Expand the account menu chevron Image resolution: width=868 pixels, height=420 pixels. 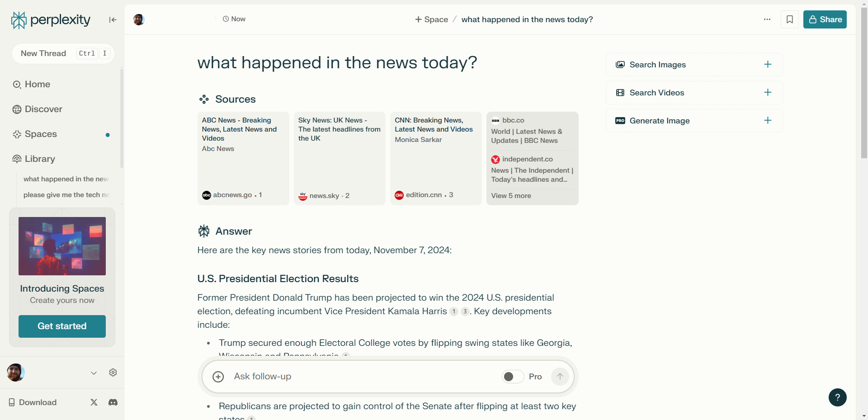(x=94, y=373)
